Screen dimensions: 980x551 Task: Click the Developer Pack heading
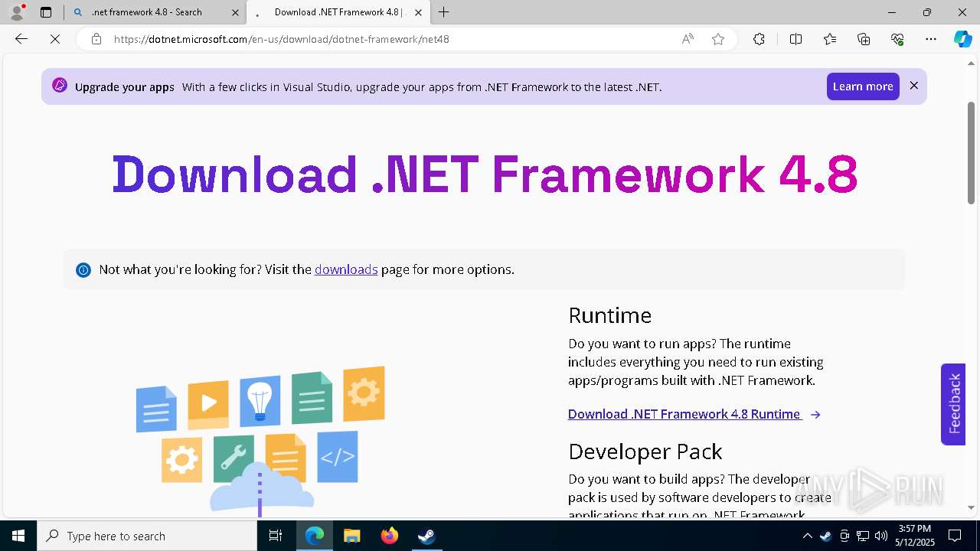[x=645, y=452]
